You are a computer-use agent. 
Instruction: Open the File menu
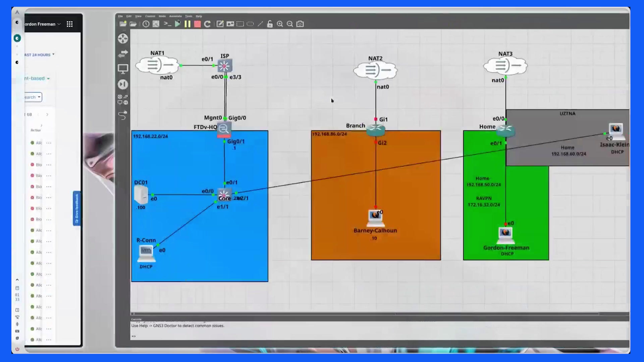(x=120, y=16)
